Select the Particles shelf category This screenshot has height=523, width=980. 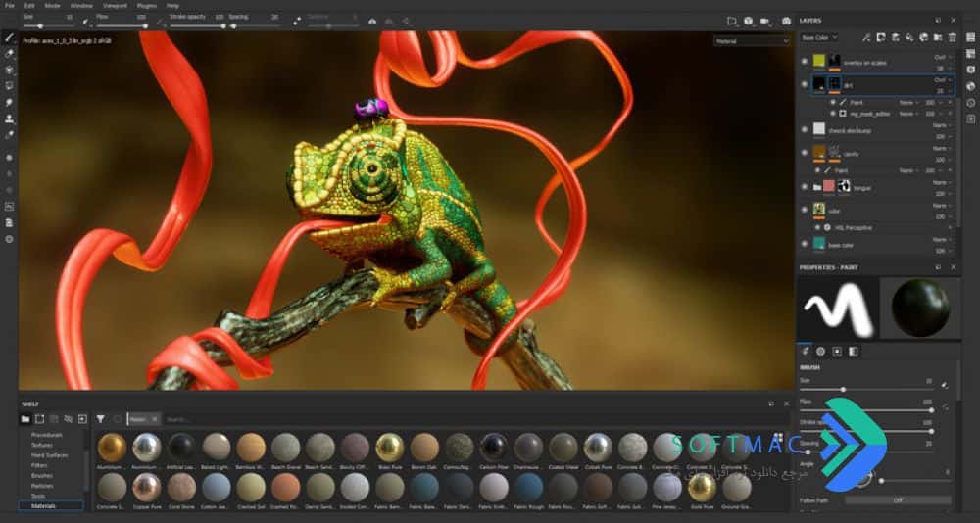[x=42, y=486]
